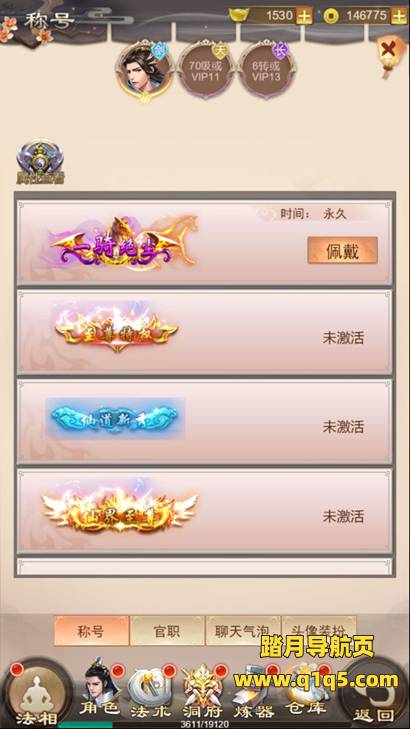The width and height of the screenshot is (410, 729).
Task: Select the blue 仙道新秀 title row
Action: point(205,422)
